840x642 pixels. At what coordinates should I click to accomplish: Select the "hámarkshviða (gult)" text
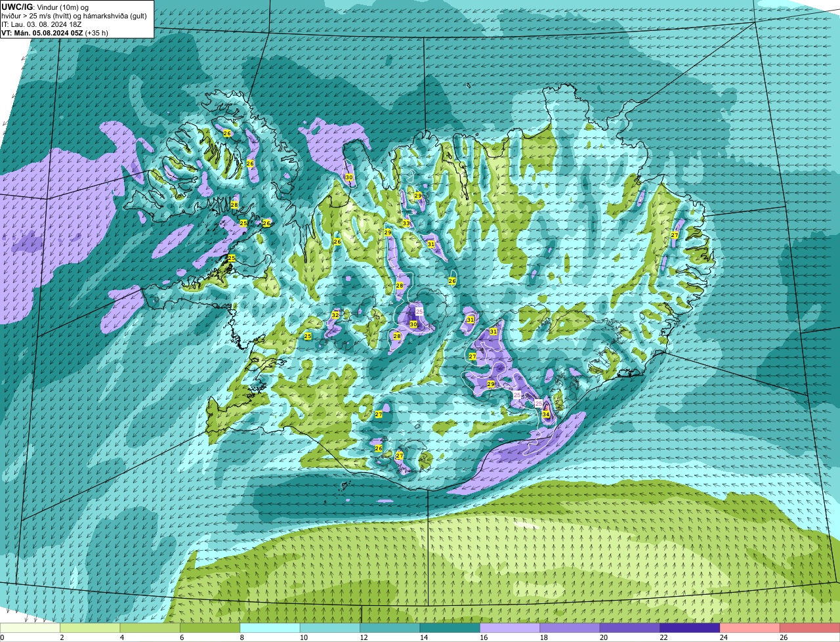[x=115, y=16]
